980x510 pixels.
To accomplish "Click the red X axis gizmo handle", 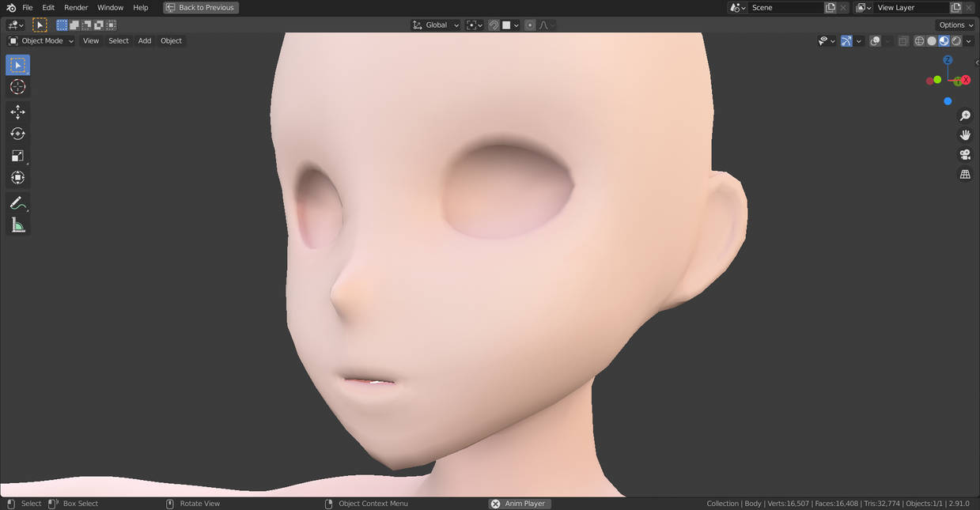I will pyautogui.click(x=966, y=80).
